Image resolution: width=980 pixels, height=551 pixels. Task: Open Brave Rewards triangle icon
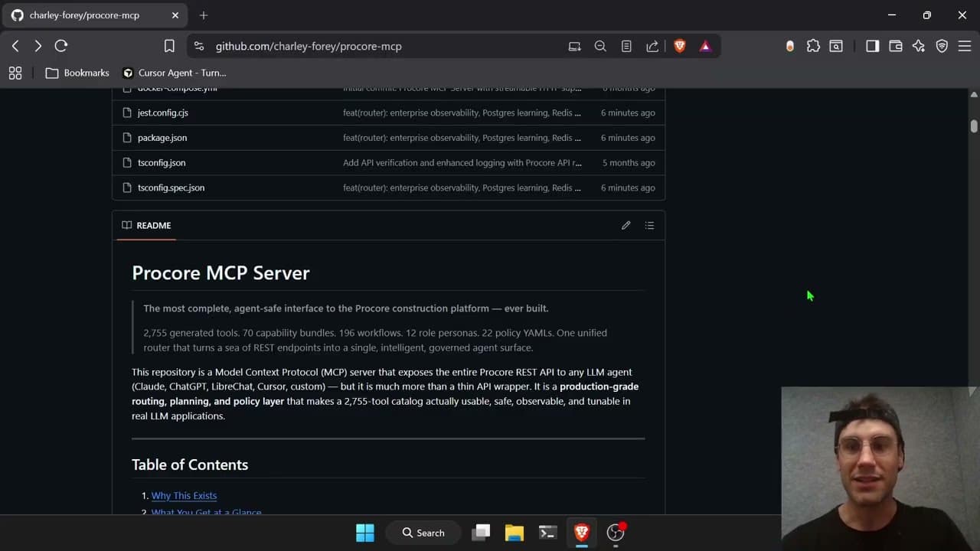pos(705,46)
